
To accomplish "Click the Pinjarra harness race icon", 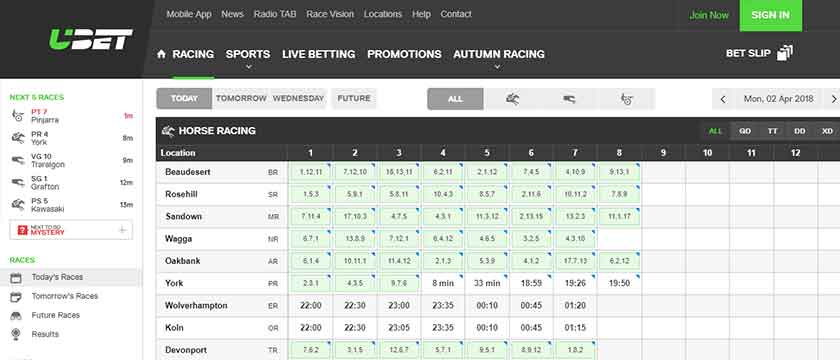I will pos(18,116).
